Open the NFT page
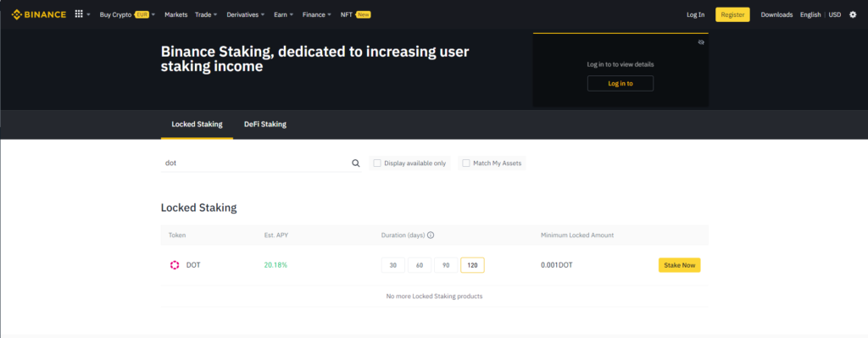The image size is (868, 338). coord(347,14)
